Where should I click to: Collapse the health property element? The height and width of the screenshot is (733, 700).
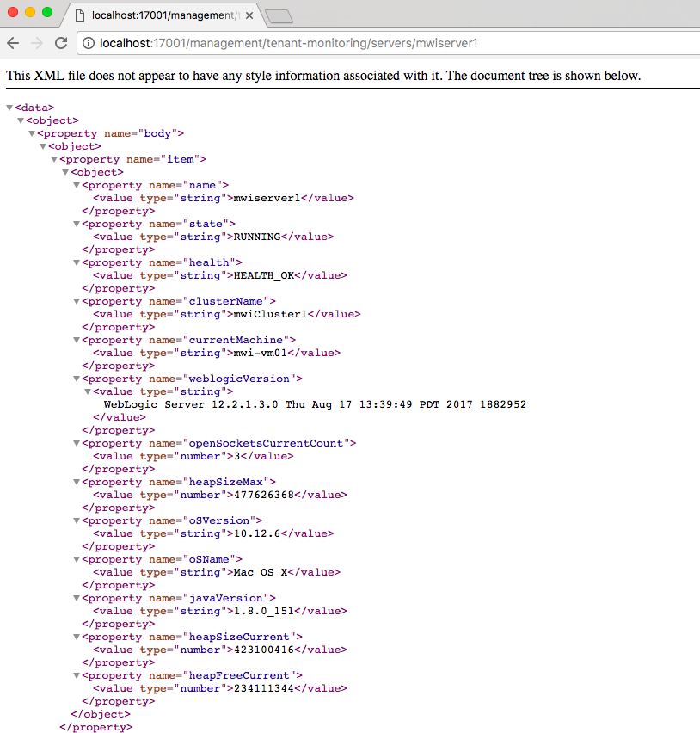(x=76, y=262)
